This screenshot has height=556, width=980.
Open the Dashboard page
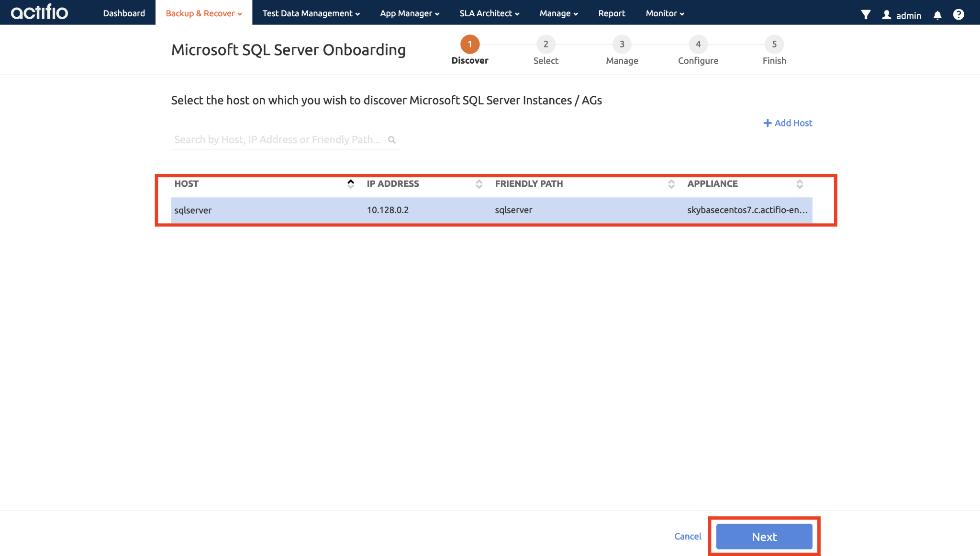click(x=124, y=13)
